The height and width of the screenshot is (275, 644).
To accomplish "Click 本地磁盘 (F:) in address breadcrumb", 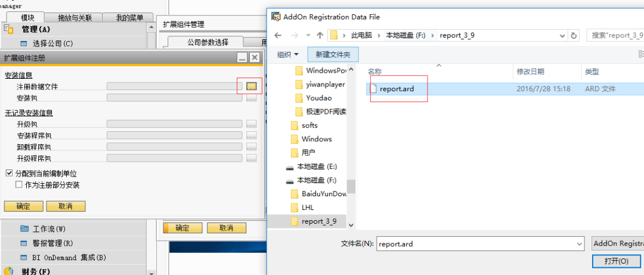I will (405, 35).
